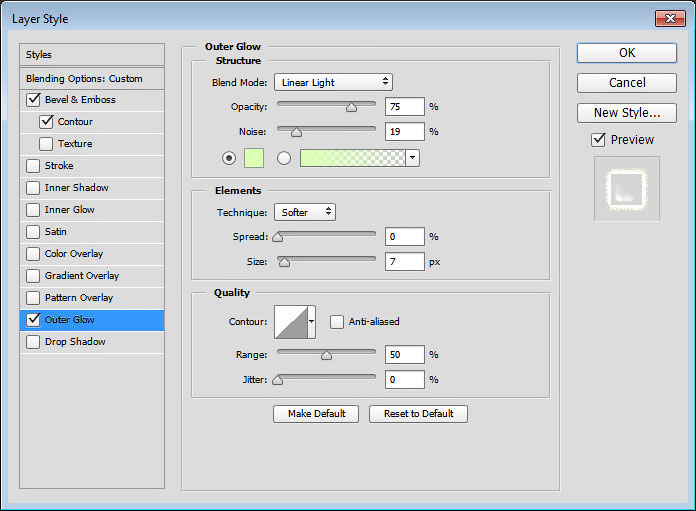
Task: Enable the Stroke checkbox
Action: 33,166
